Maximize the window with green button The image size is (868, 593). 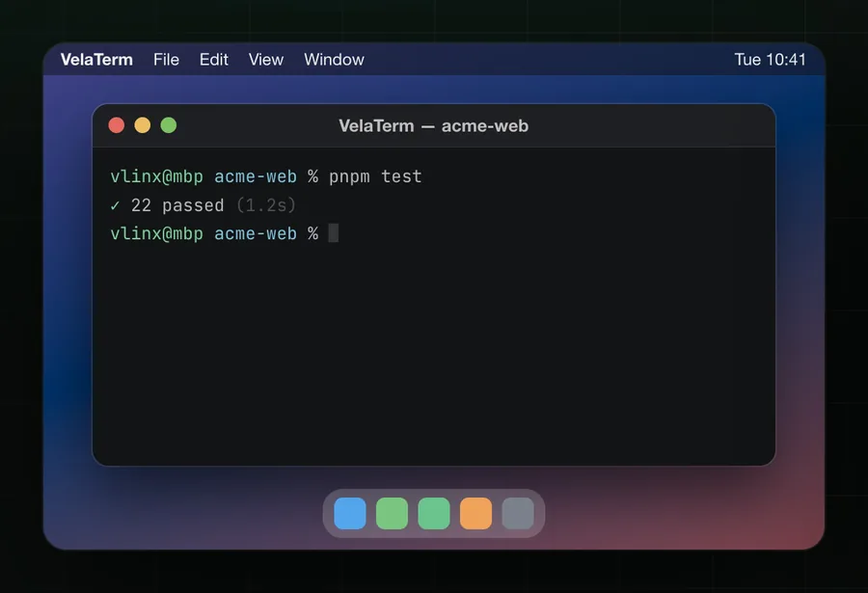[168, 125]
